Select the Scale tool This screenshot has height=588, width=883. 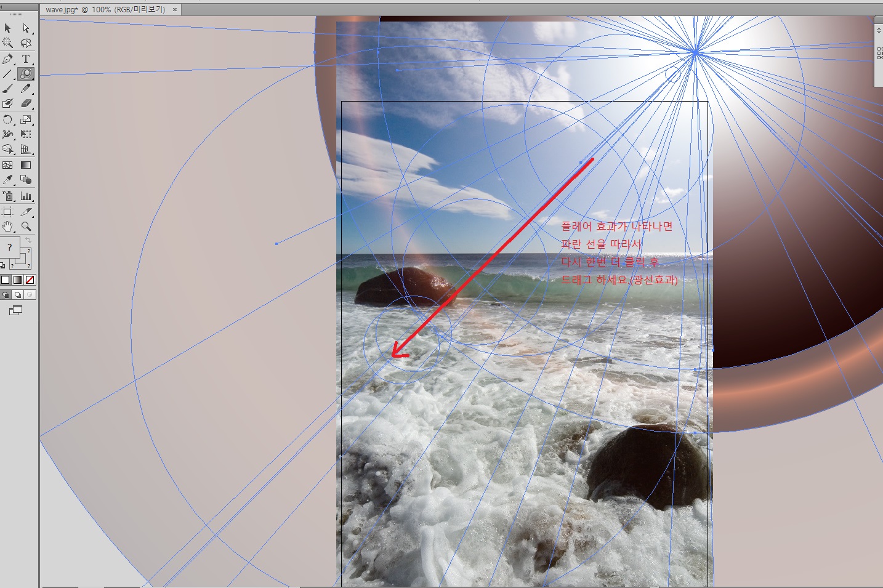(26, 119)
